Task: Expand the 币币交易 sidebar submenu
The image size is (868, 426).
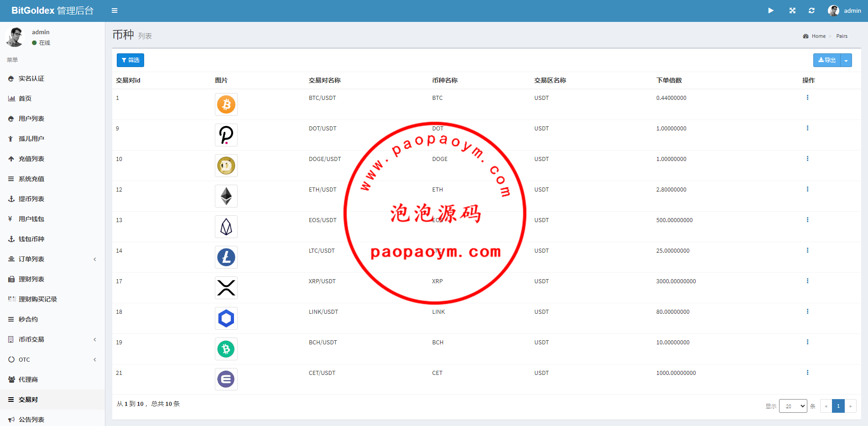Action: 52,339
